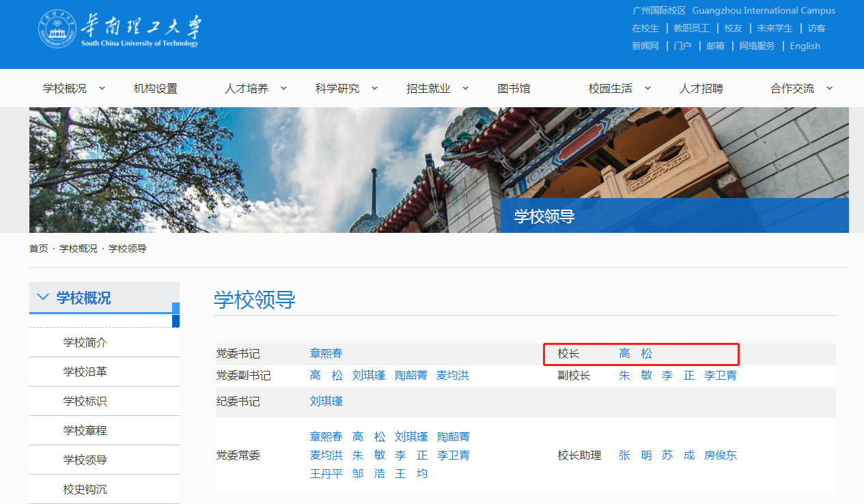Select the 机构设置 menu item

156,87
